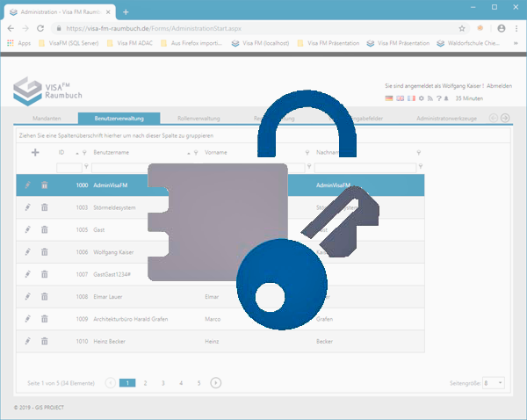Click the Abmelden logout link
This screenshot has width=527, height=420.
[x=499, y=86]
